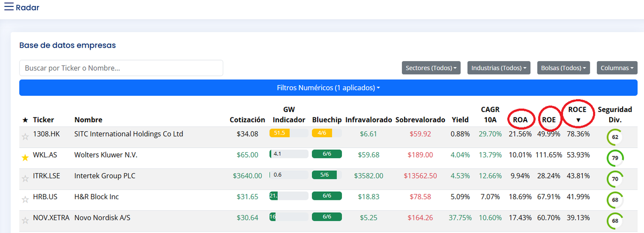Image resolution: width=644 pixels, height=233 pixels.
Task: Sort table by Bluechip column
Action: (326, 120)
